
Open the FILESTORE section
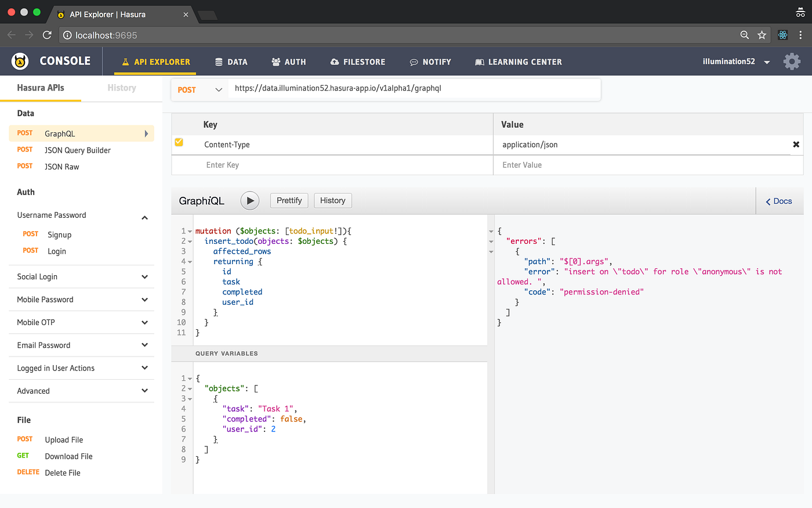(357, 62)
